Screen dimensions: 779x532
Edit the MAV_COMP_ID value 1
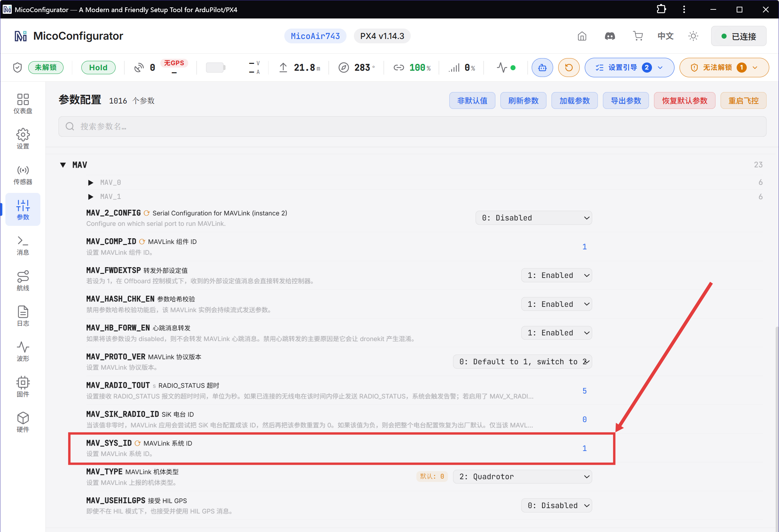pos(584,247)
